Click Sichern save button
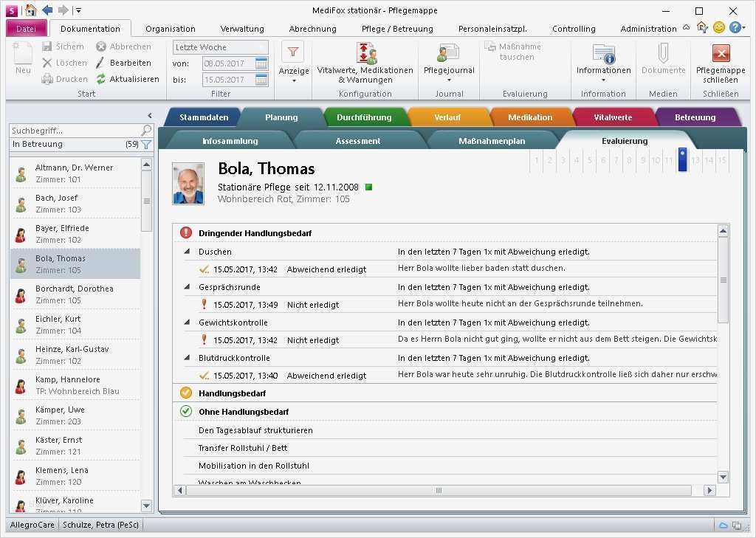This screenshot has height=538, width=756. [63, 46]
